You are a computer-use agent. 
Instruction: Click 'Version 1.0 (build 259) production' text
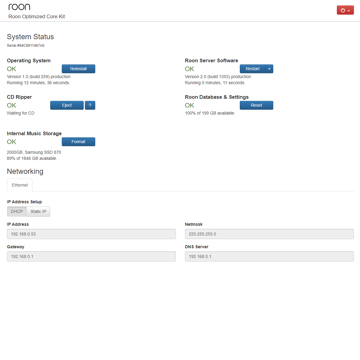pos(39,77)
